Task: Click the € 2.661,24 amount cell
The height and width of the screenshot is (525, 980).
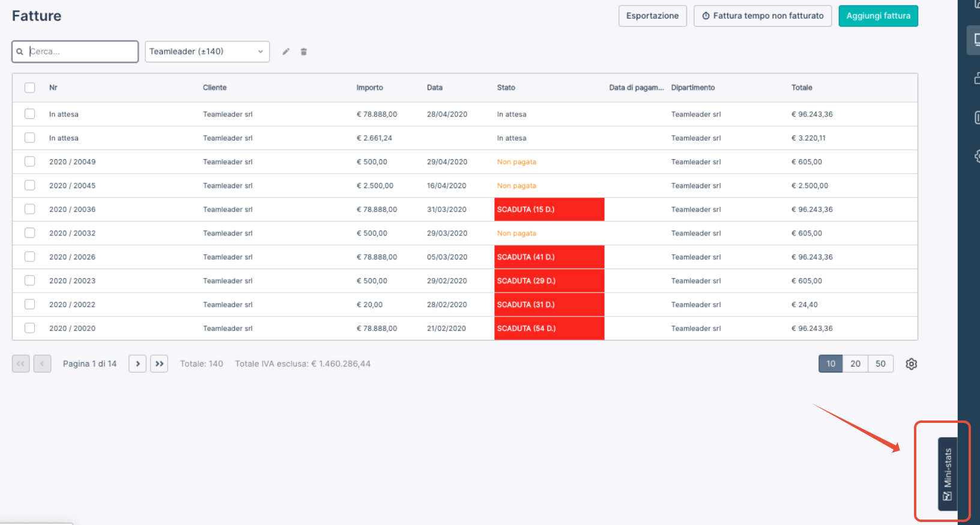Action: click(x=374, y=138)
